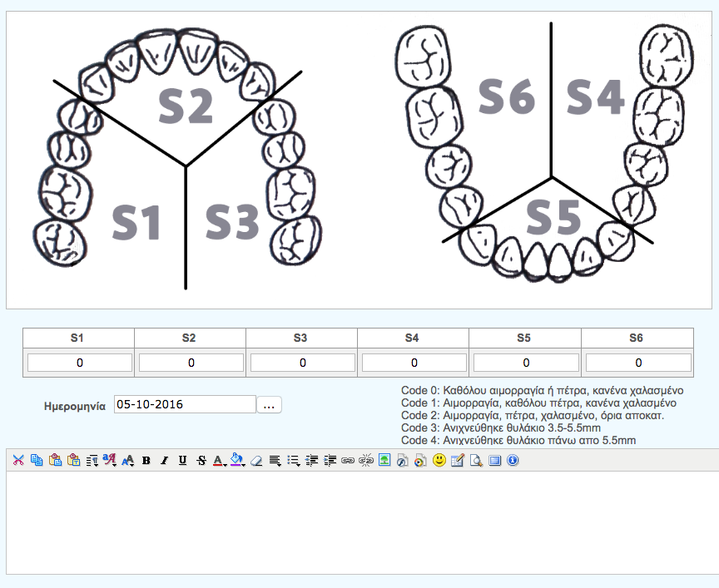
Task: Click the increase indent icon
Action: [330, 460]
